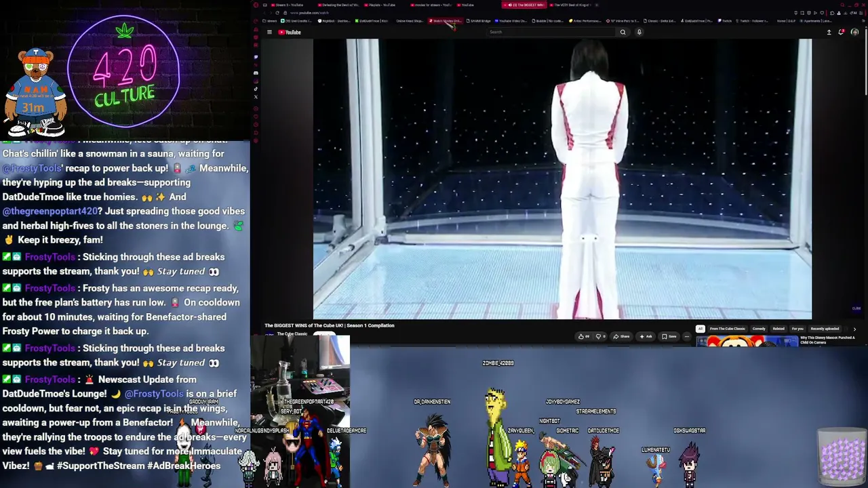Select the All filter chip

pyautogui.click(x=701, y=329)
